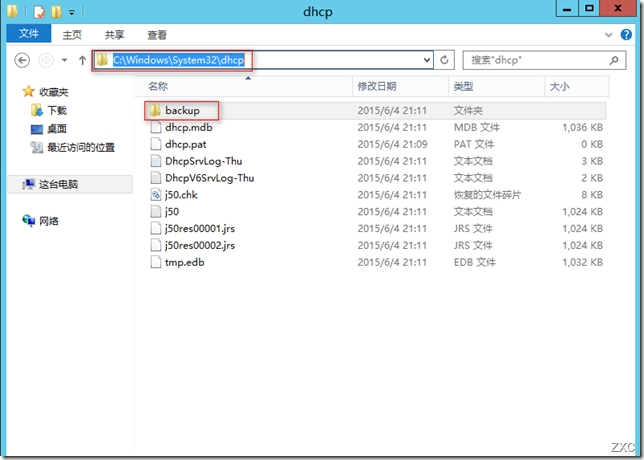Sort by the 大小 column header

coord(577,86)
